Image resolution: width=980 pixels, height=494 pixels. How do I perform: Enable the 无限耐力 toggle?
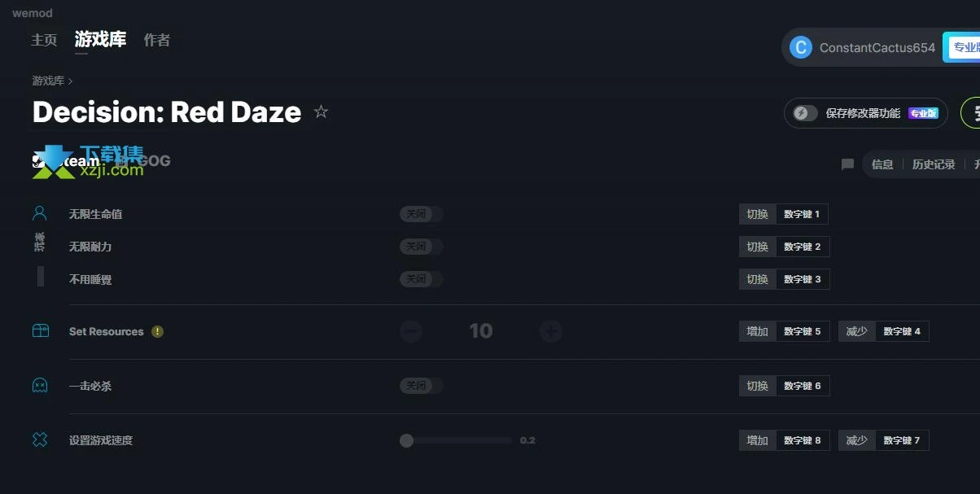421,247
